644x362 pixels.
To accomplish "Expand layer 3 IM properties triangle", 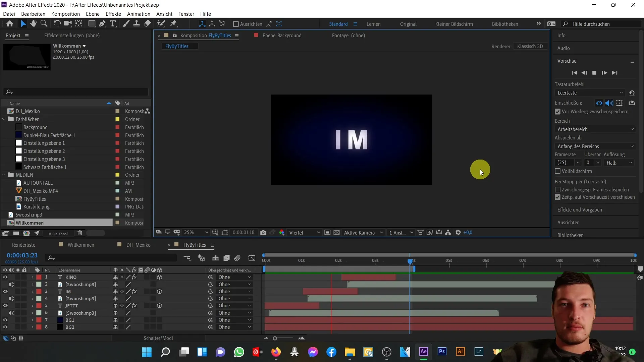I will [32, 291].
